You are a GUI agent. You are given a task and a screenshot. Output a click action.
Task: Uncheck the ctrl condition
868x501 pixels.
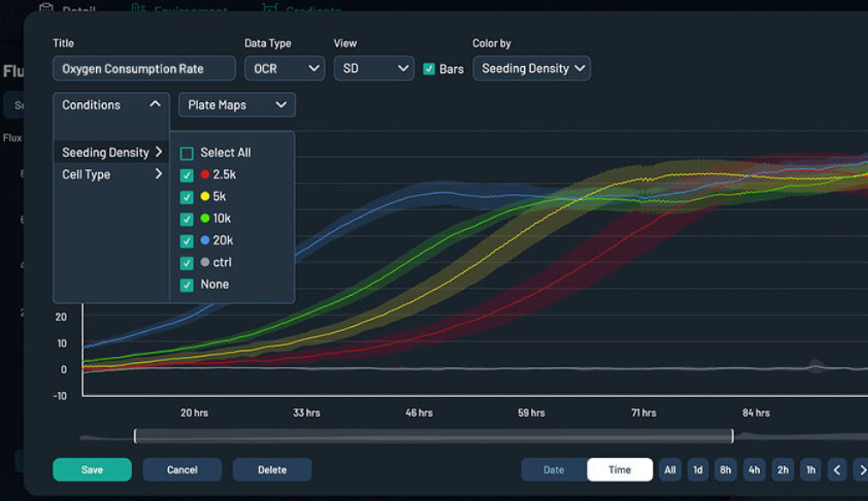(185, 263)
